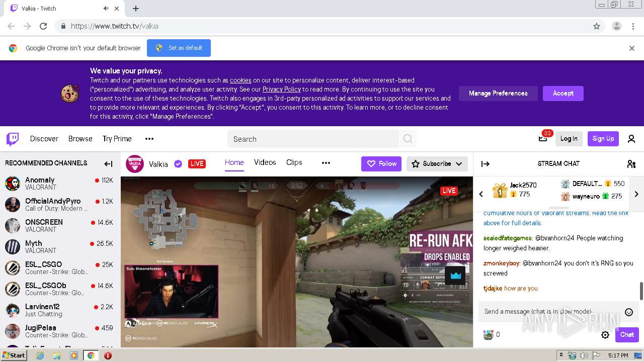Image resolution: width=644 pixels, height=362 pixels.
Task: Collapse the Stream Chat panel
Action: coord(486,164)
